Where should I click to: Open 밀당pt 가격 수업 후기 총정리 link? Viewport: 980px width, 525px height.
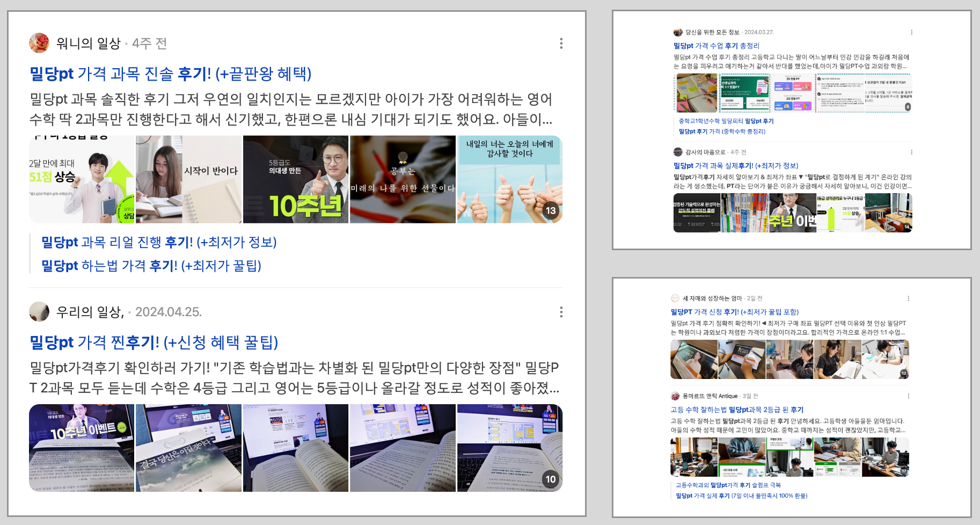pos(716,46)
